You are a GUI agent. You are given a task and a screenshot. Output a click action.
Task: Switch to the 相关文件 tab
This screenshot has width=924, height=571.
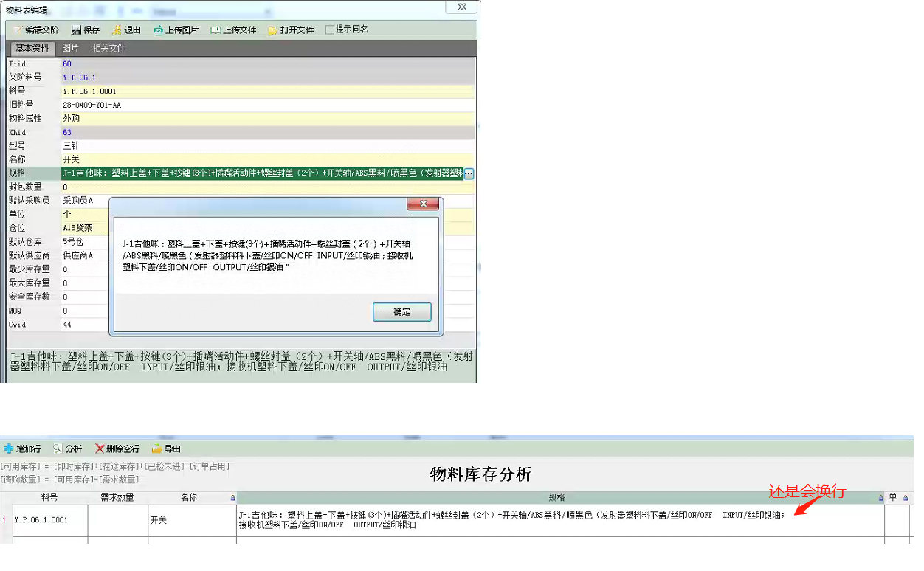click(108, 48)
